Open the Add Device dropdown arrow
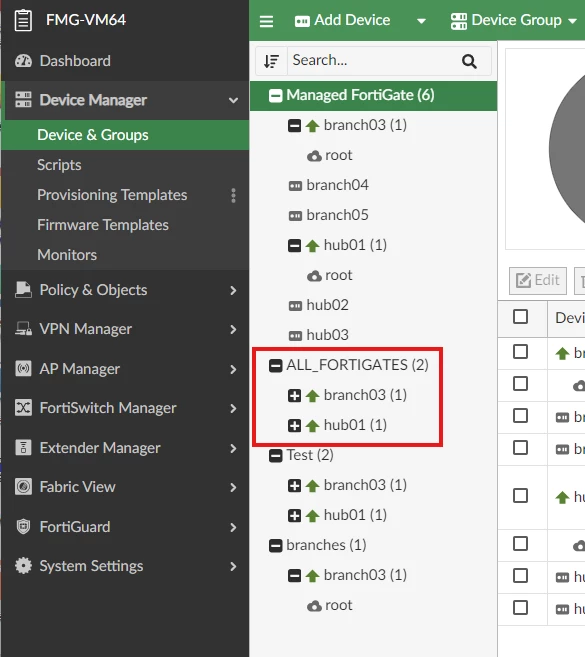The width and height of the screenshot is (585, 657). coord(421,21)
